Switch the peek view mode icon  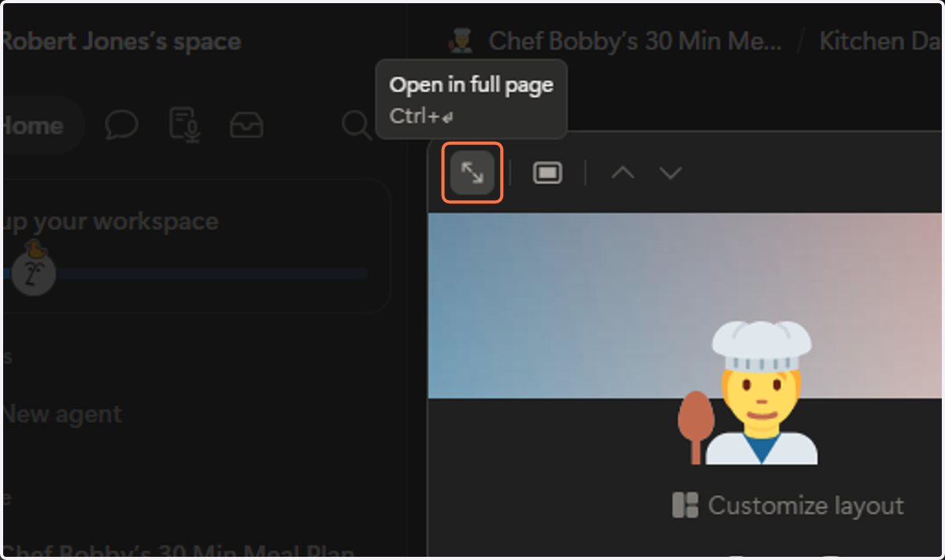point(547,172)
